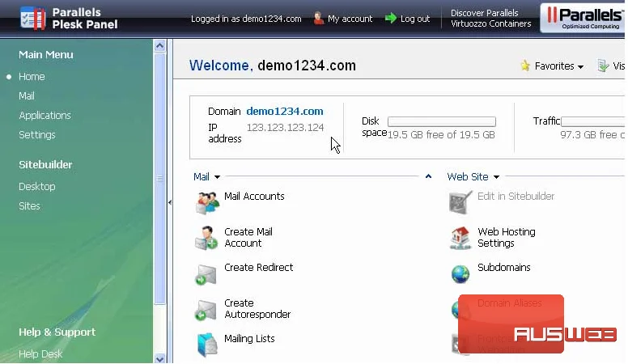
Task: Open Settings in the Main Menu
Action: (37, 135)
